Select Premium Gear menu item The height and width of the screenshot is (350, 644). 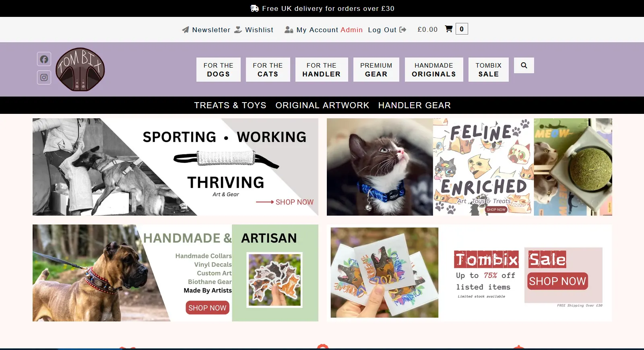point(376,70)
